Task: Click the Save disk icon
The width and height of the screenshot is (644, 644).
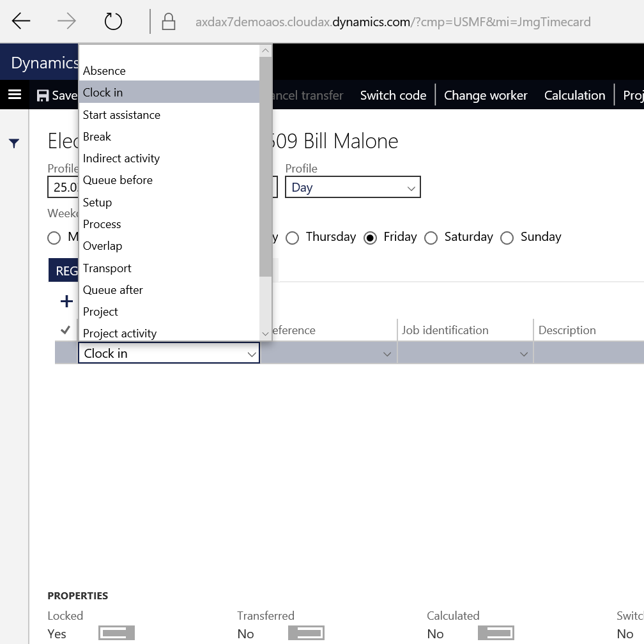Action: click(x=43, y=96)
